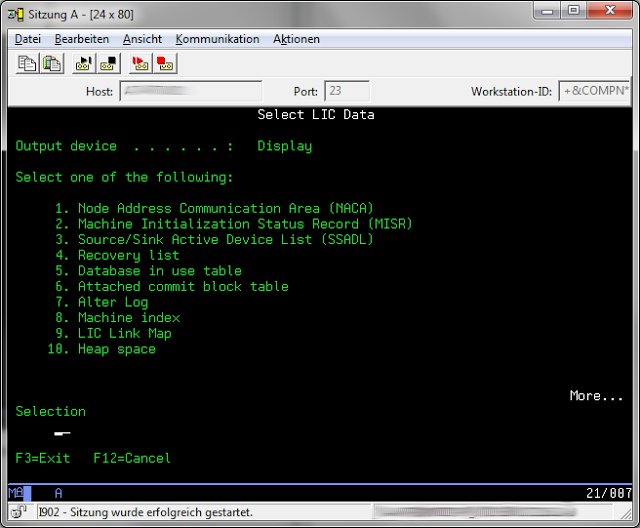Screen dimensions: 640x528
Task: Open the Ansicht menu
Action: (x=142, y=39)
